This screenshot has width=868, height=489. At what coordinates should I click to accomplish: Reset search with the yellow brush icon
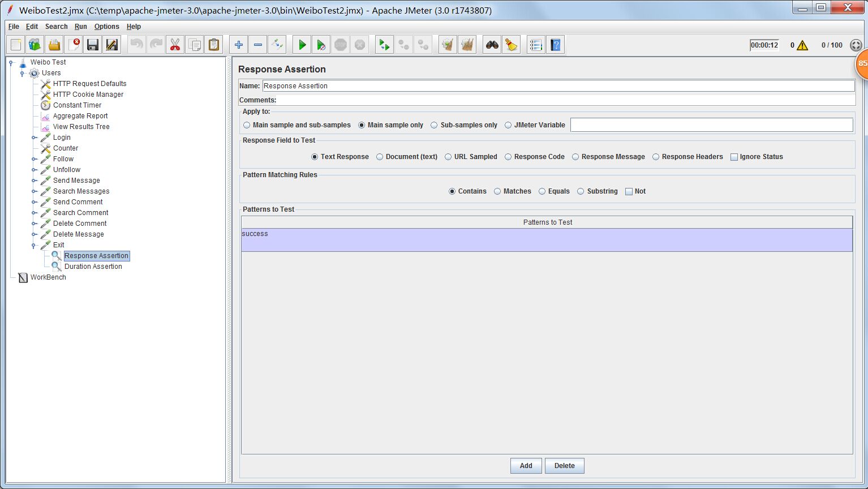[512, 45]
